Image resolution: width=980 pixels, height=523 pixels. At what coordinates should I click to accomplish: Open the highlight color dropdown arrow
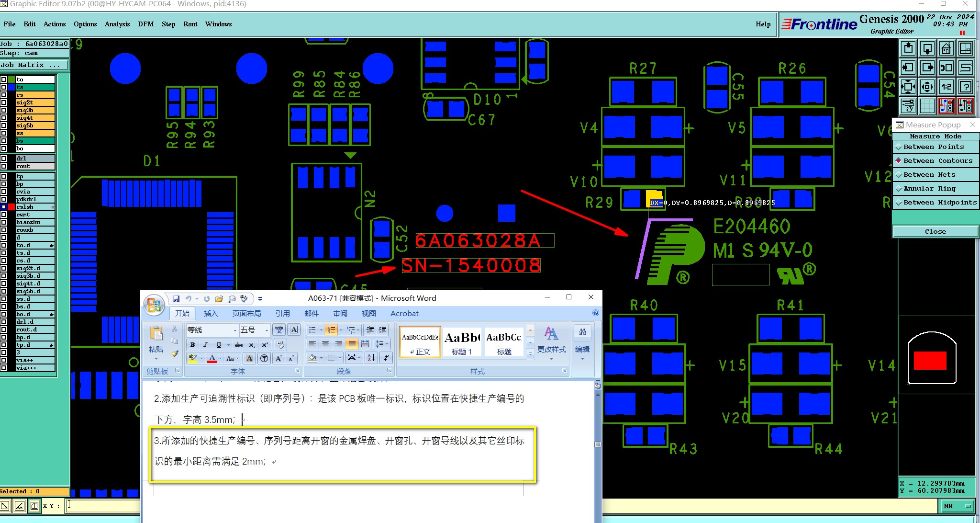click(x=201, y=358)
